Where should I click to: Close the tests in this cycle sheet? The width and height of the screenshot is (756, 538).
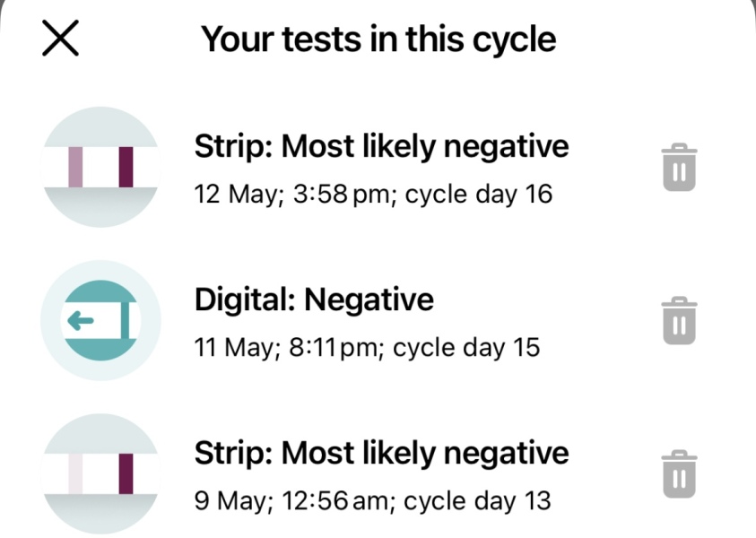click(x=60, y=39)
